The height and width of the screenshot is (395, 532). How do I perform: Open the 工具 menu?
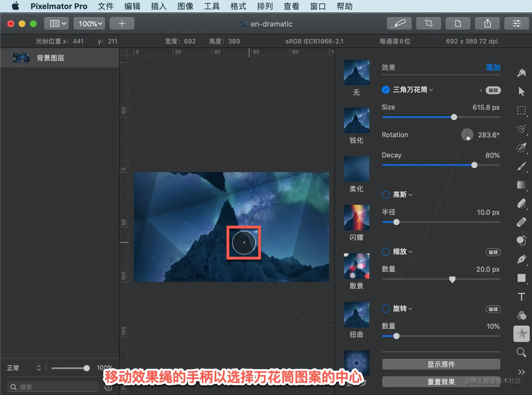[x=212, y=6]
